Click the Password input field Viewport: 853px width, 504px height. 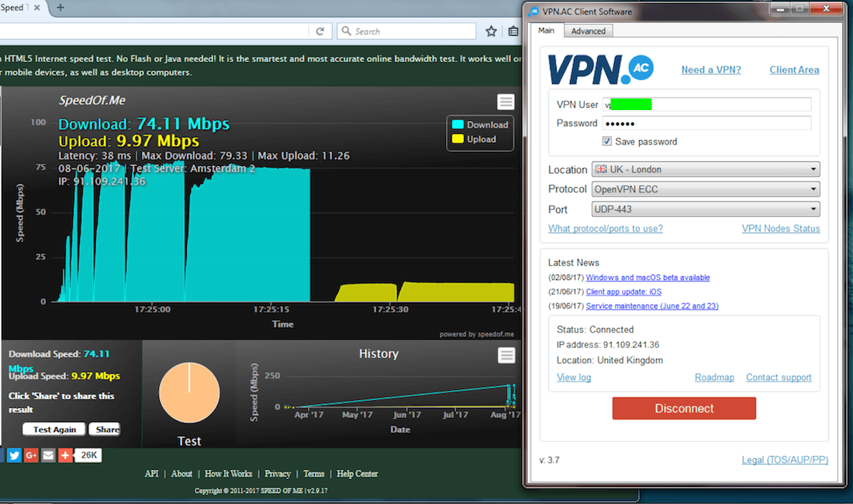point(706,123)
